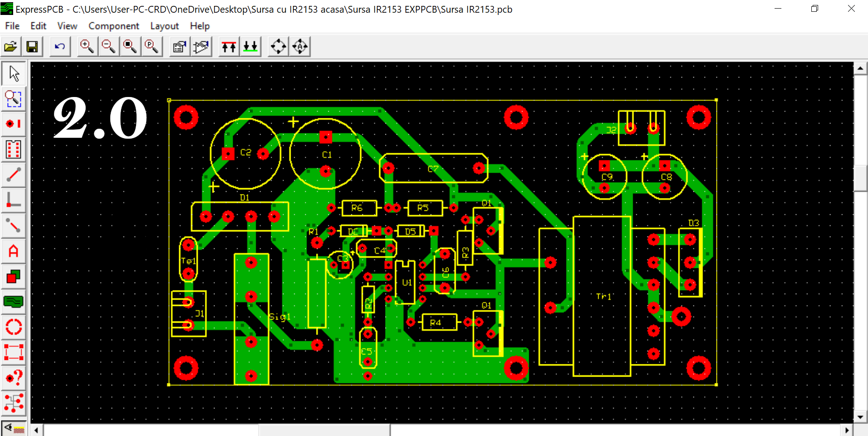Select the arrow selection tool
This screenshot has width=868, height=436.
click(13, 73)
